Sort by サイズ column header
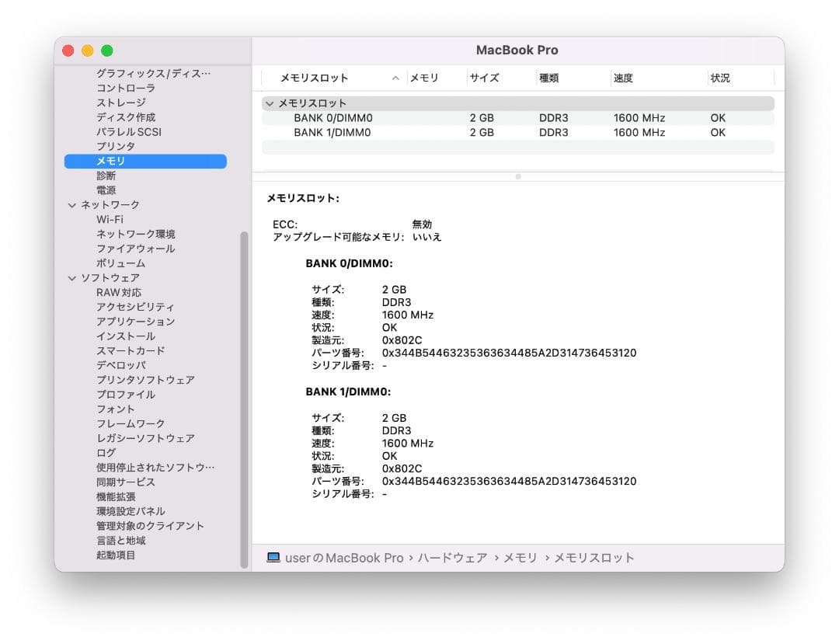The height and width of the screenshot is (644, 839). (x=501, y=78)
